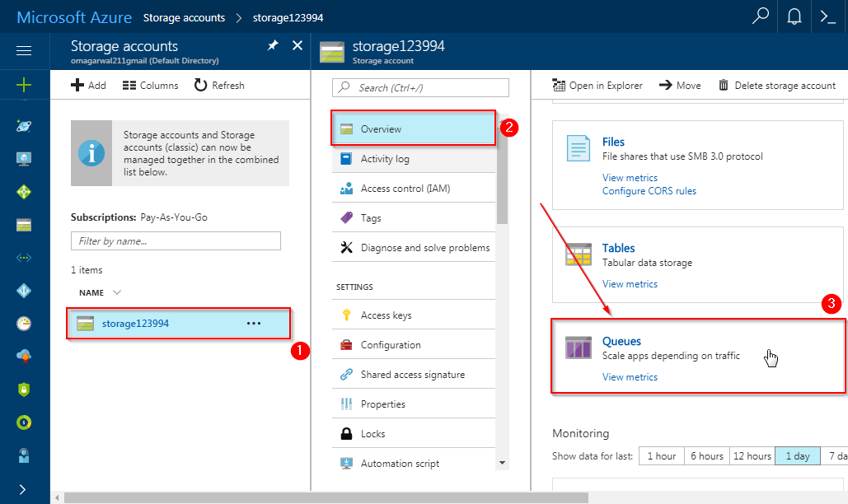Set monitoring range to 6 hours
Viewport: 848px width, 504px height.
point(707,456)
